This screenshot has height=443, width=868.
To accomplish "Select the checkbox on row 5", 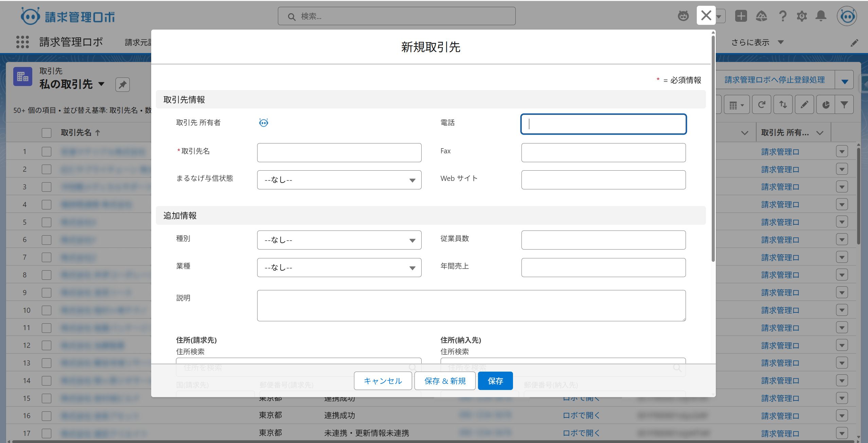I will (x=47, y=222).
